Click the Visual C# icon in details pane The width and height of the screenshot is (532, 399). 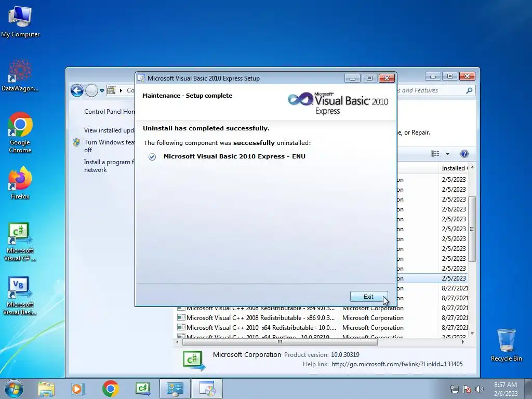pos(193,360)
